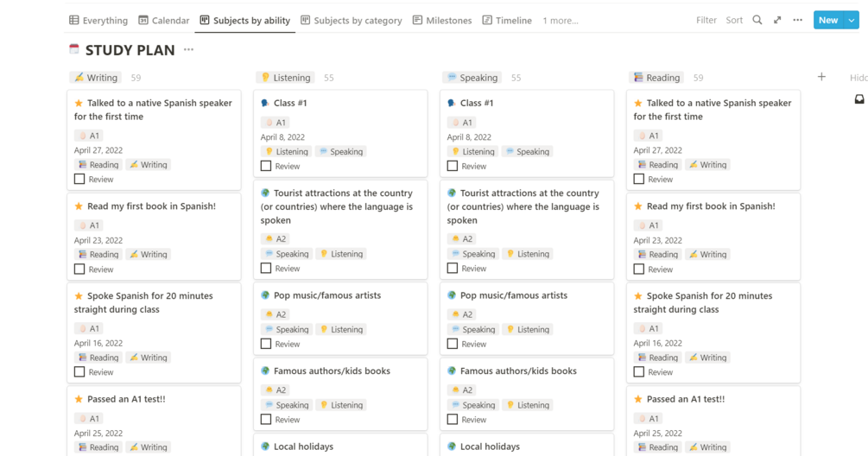Click the Speaking column count 55
This screenshot has width=868, height=456.
pos(516,78)
